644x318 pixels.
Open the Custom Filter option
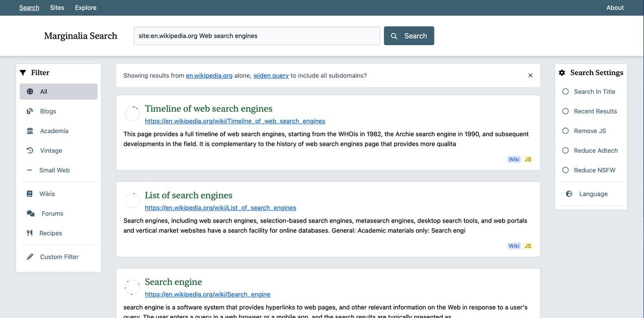[x=58, y=257]
